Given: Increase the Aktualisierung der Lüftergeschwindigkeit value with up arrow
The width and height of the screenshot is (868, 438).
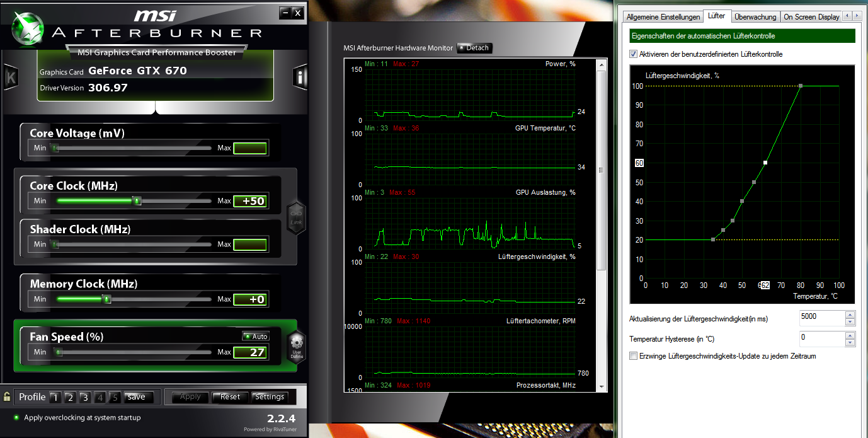Looking at the screenshot, I should pyautogui.click(x=850, y=314).
